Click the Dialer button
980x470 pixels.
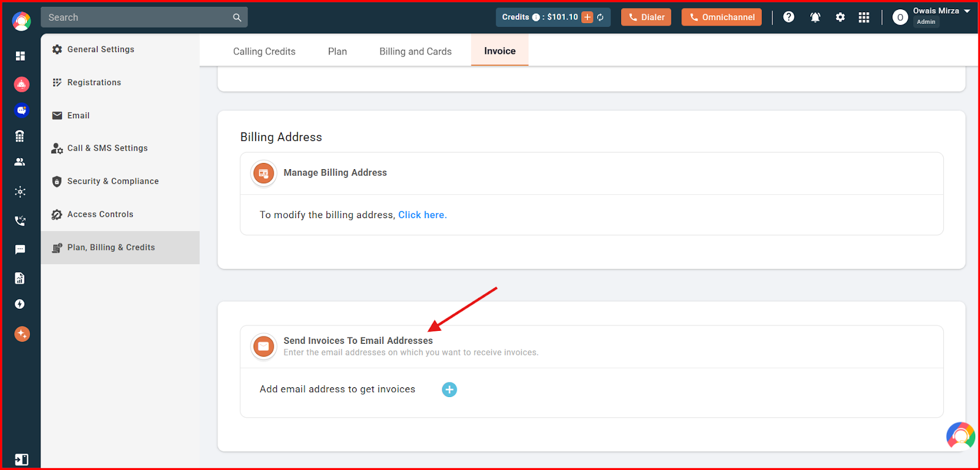click(x=646, y=17)
